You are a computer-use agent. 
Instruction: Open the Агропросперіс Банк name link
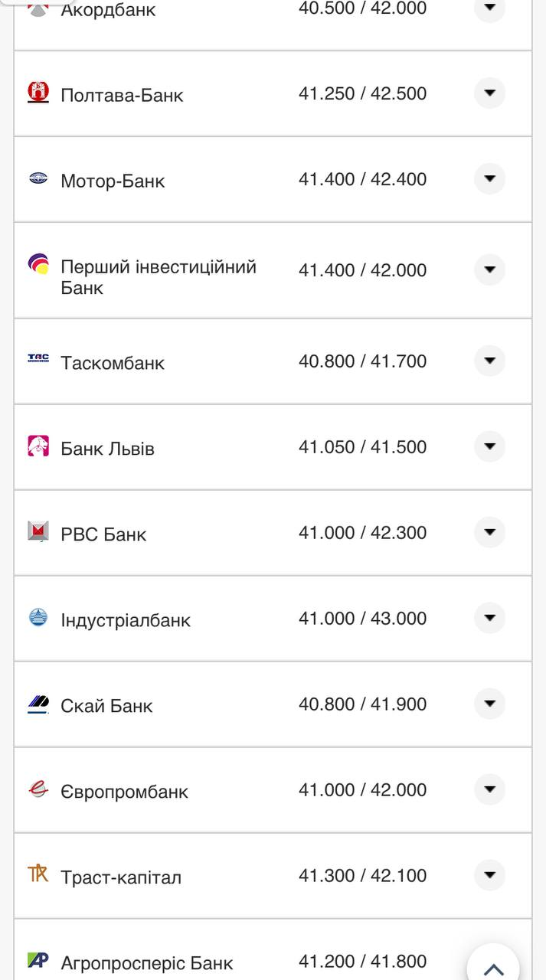pos(146,963)
